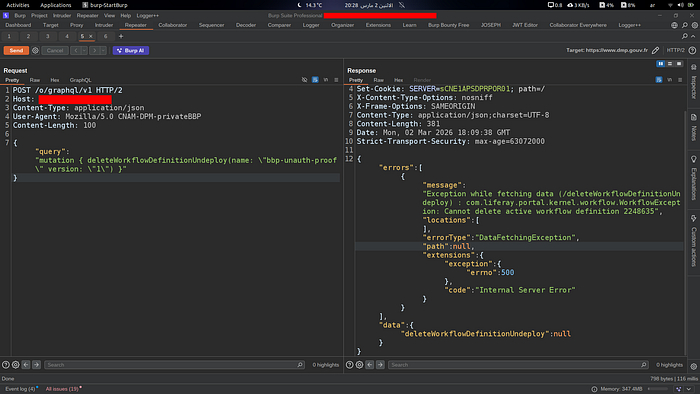Open response editor hamburger options menu

click(x=680, y=80)
